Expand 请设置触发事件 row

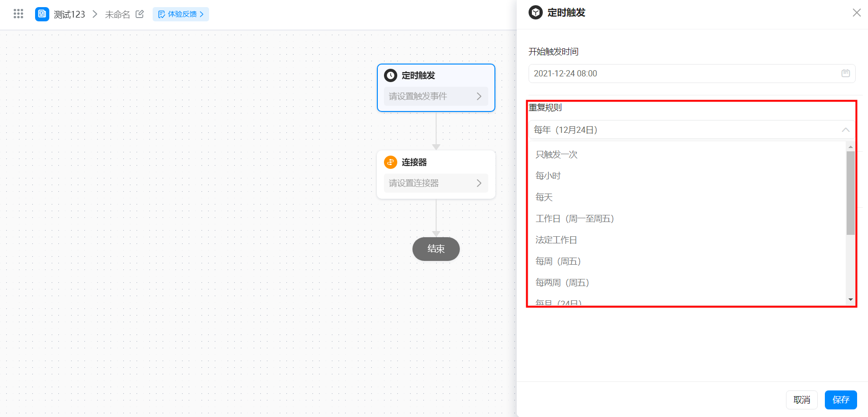click(x=436, y=96)
